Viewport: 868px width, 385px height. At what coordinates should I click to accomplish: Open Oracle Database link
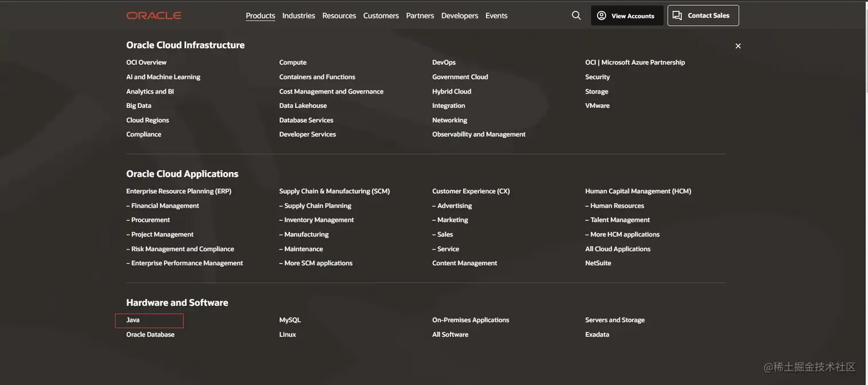(150, 335)
